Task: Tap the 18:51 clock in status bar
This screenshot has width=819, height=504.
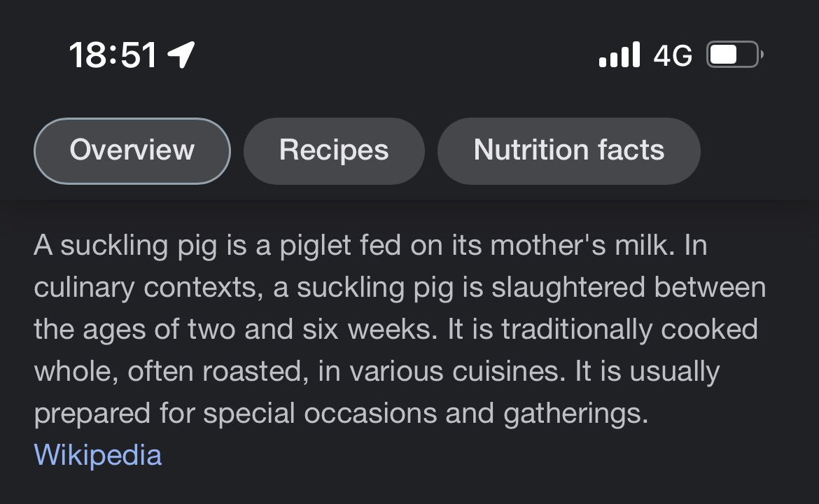Action: [x=113, y=55]
